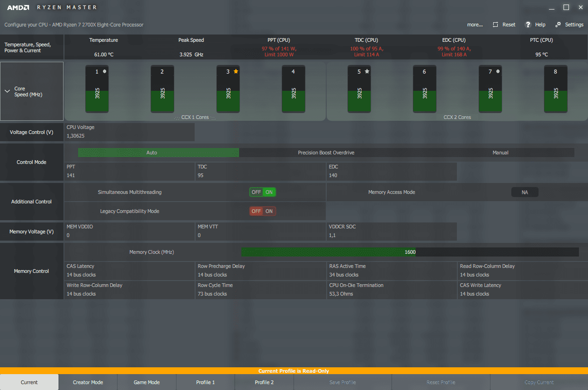Click the Row Cycle Time field

tap(260, 290)
